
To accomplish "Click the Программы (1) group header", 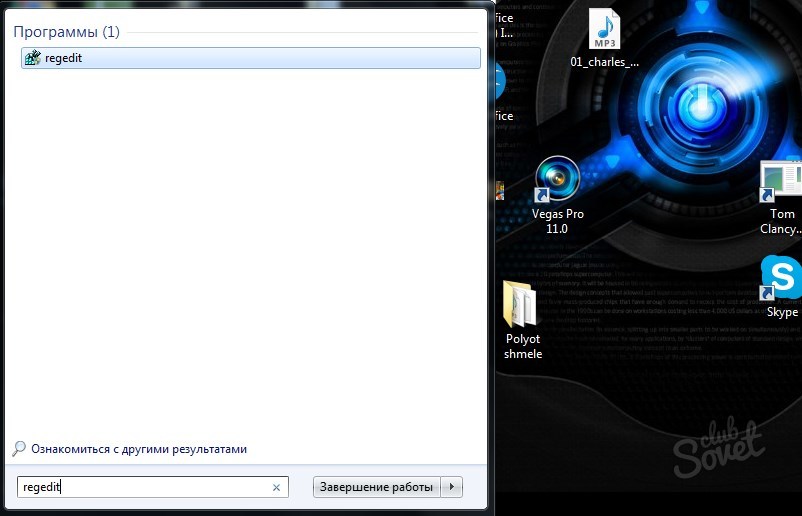I will click(66, 32).
